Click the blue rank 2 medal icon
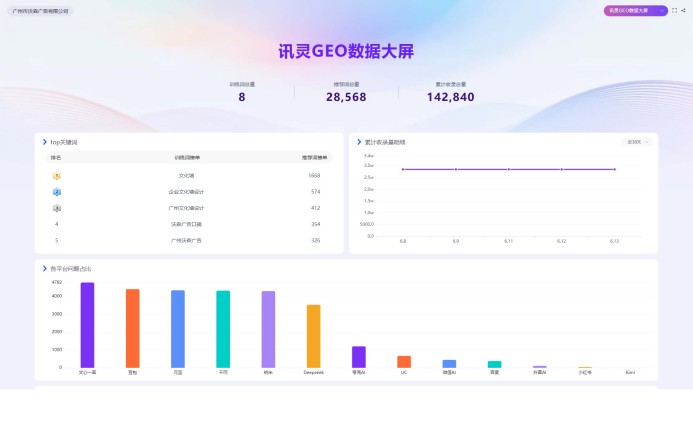 point(57,192)
